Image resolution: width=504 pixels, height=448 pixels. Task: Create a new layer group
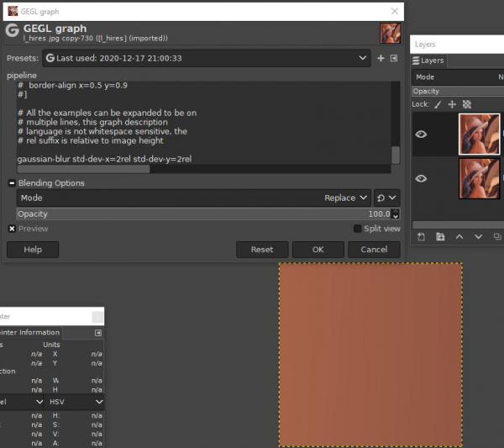point(440,237)
